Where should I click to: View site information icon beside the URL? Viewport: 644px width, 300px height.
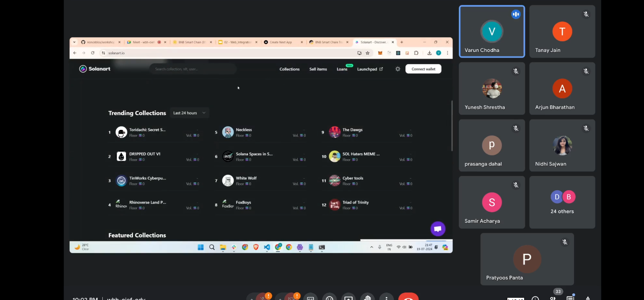pyautogui.click(x=103, y=53)
